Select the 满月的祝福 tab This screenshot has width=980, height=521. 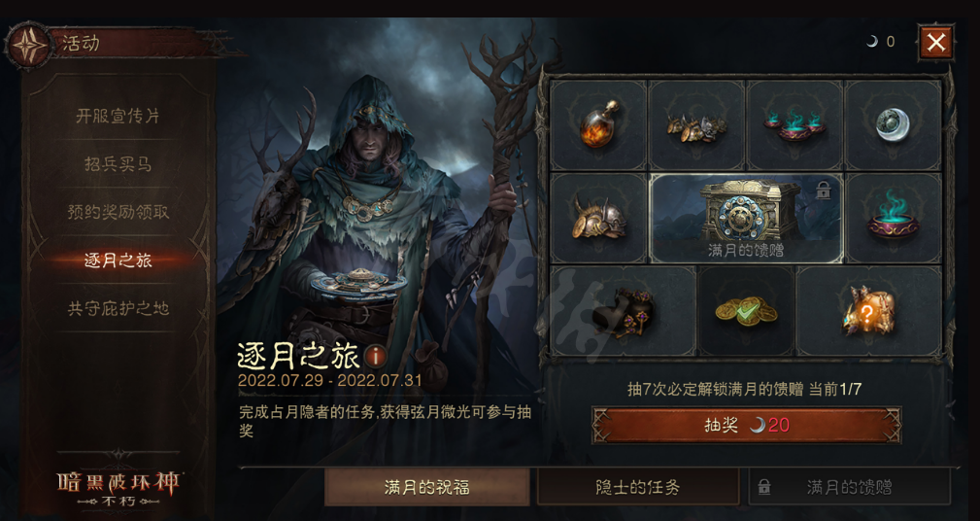(x=427, y=487)
